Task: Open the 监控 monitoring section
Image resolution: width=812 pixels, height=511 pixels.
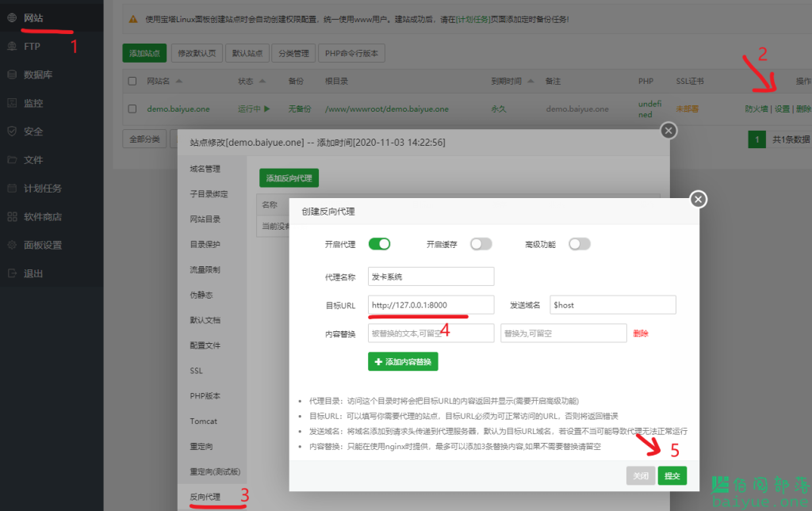Action: coord(35,101)
